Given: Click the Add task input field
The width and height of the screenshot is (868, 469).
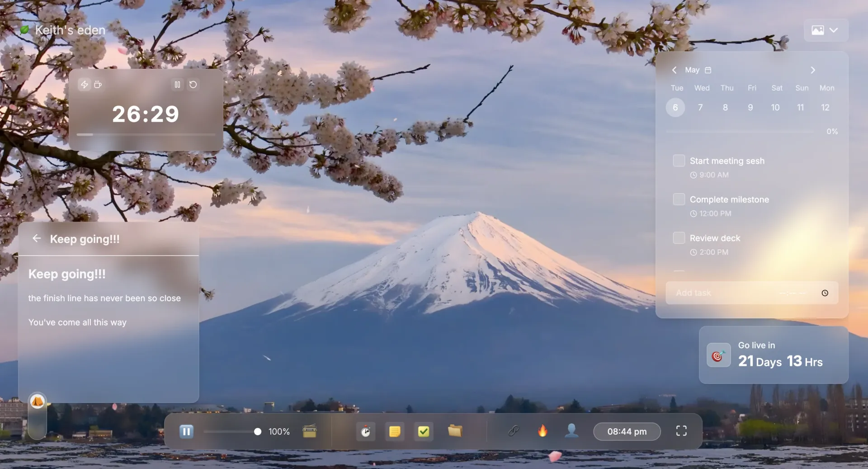Looking at the screenshot, I should [723, 293].
